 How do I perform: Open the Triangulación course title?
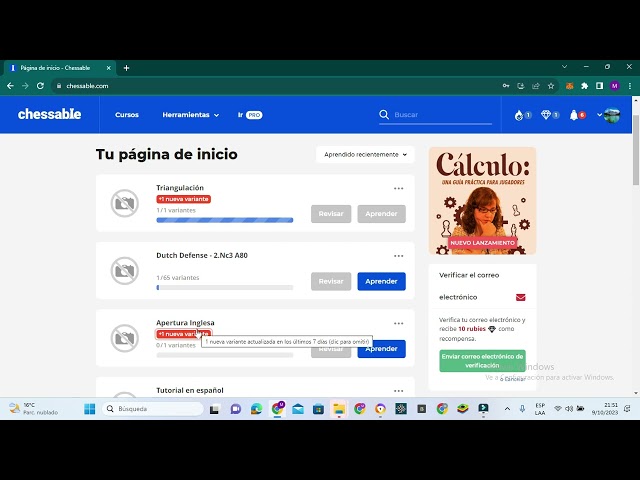point(180,188)
